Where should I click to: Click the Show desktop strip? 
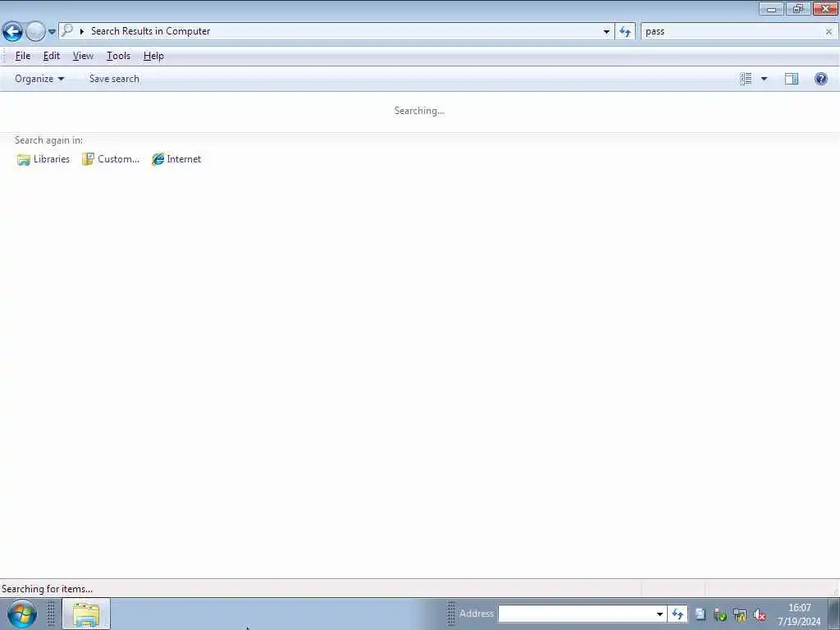click(x=833, y=614)
